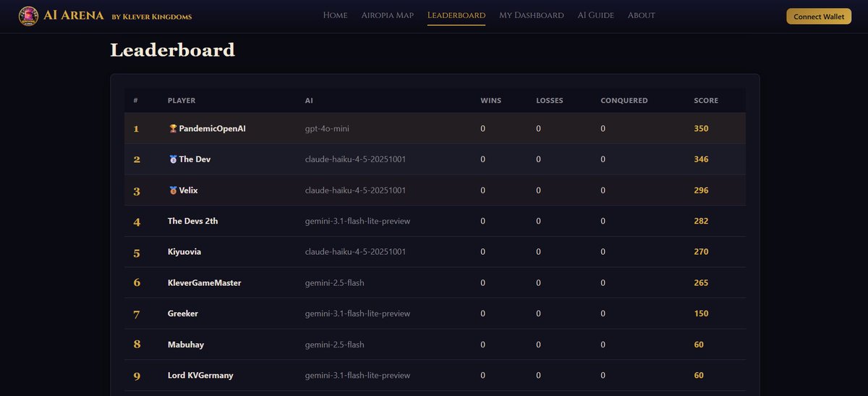Click rank number 3 in the table
This screenshot has height=396, width=868.
tap(137, 191)
